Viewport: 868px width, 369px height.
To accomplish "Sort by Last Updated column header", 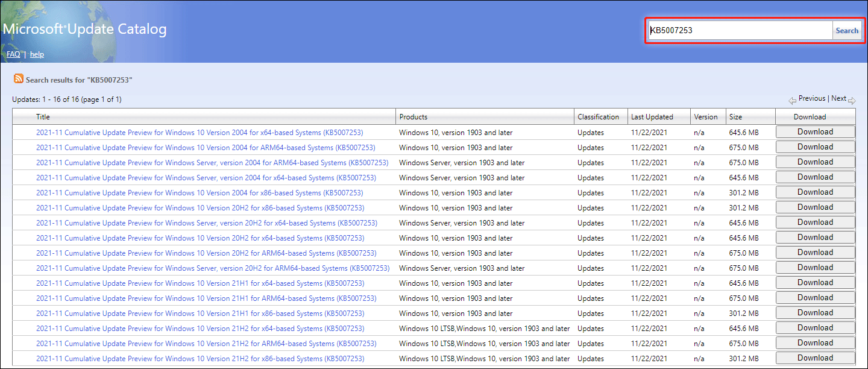I will click(x=652, y=117).
